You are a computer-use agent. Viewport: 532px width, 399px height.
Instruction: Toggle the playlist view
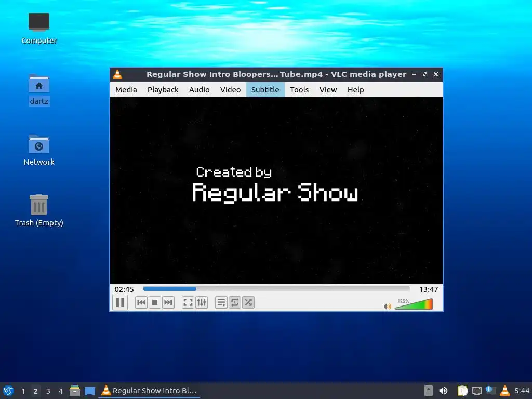click(x=221, y=302)
